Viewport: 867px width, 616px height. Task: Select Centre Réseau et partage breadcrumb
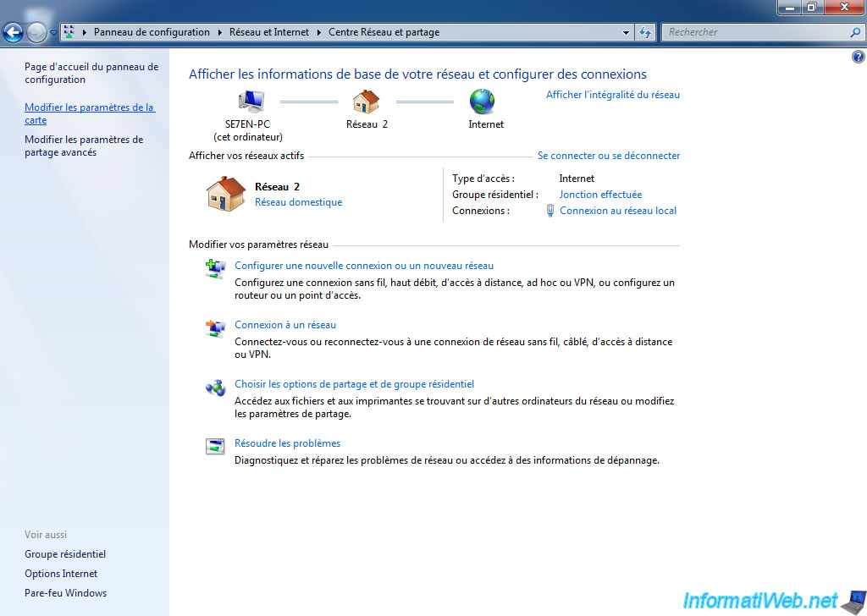[384, 32]
